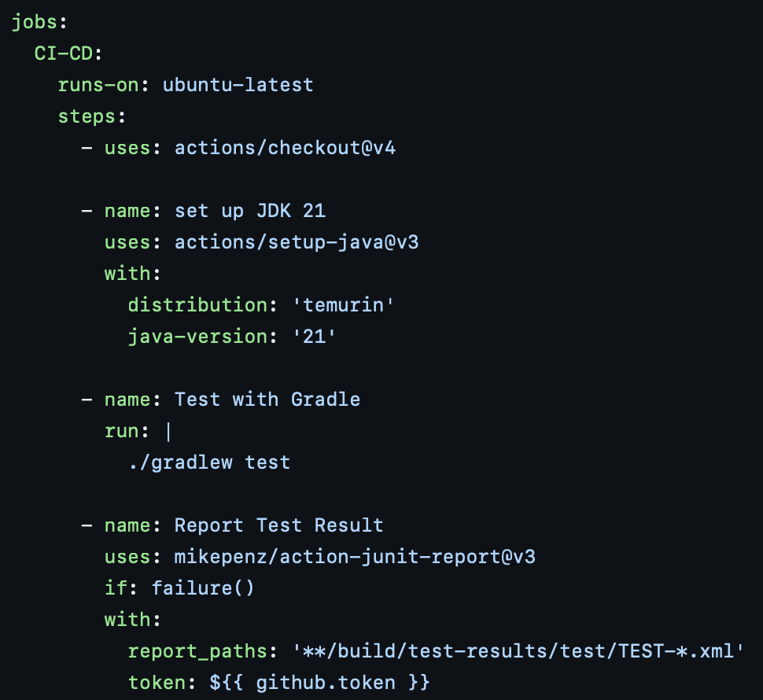
Task: Click the 'runs-on' key
Action: 98,85
